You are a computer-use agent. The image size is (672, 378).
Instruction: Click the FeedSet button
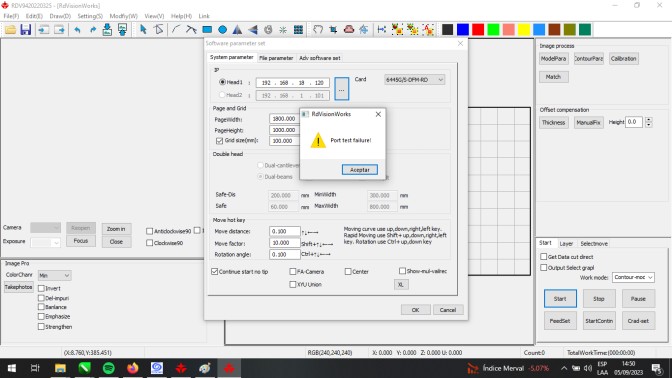pos(560,321)
